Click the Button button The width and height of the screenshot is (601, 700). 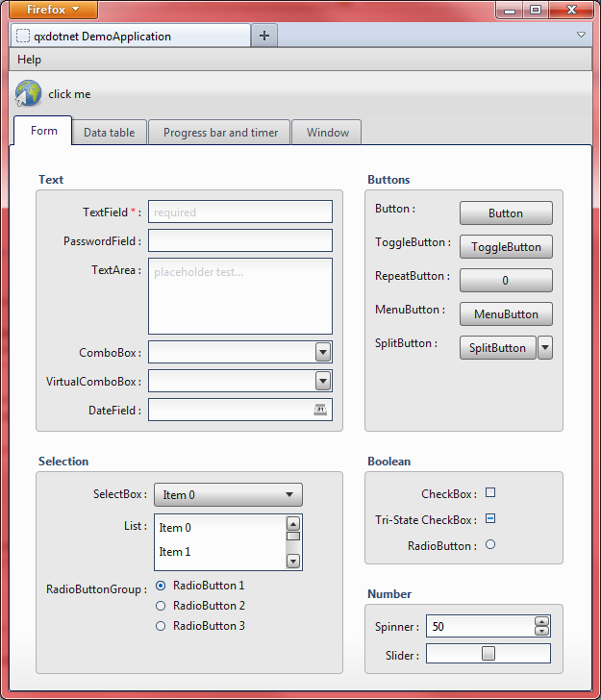(x=506, y=212)
